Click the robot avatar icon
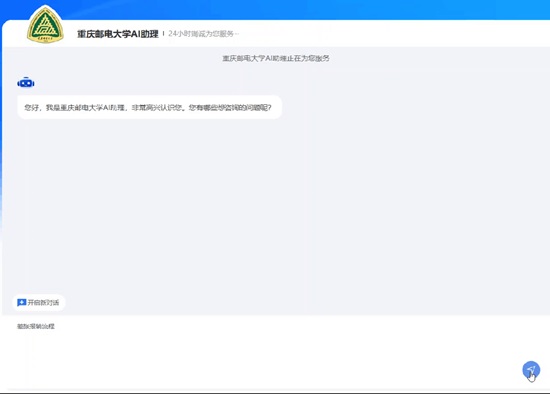The image size is (550, 394). [x=26, y=83]
